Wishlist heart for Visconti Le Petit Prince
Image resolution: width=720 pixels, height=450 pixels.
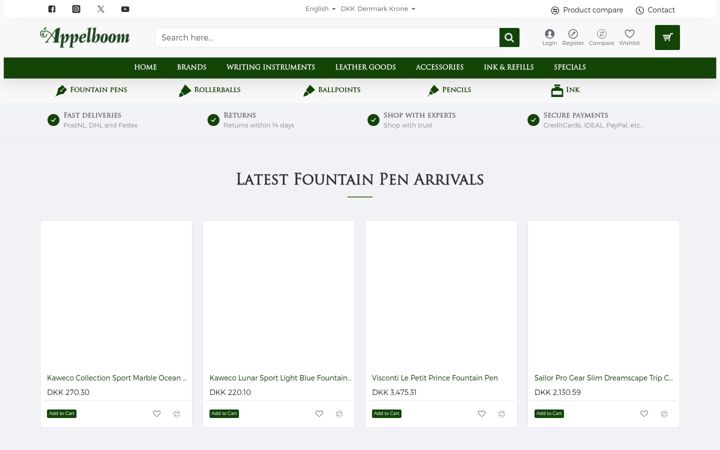coord(482,414)
